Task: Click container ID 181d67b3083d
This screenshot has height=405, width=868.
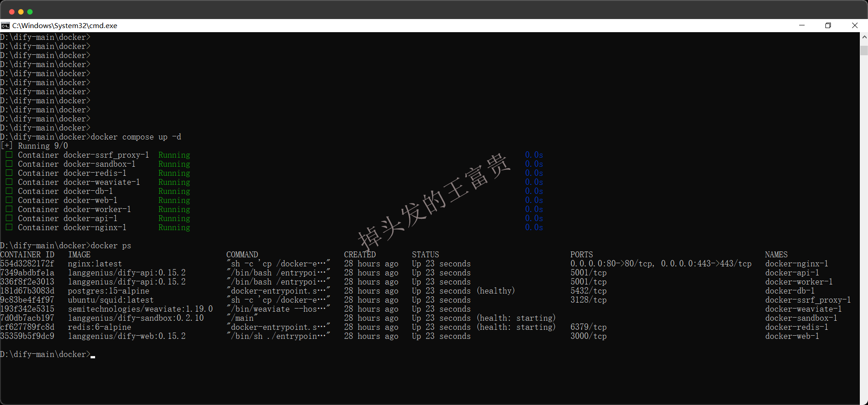Action: pos(27,291)
